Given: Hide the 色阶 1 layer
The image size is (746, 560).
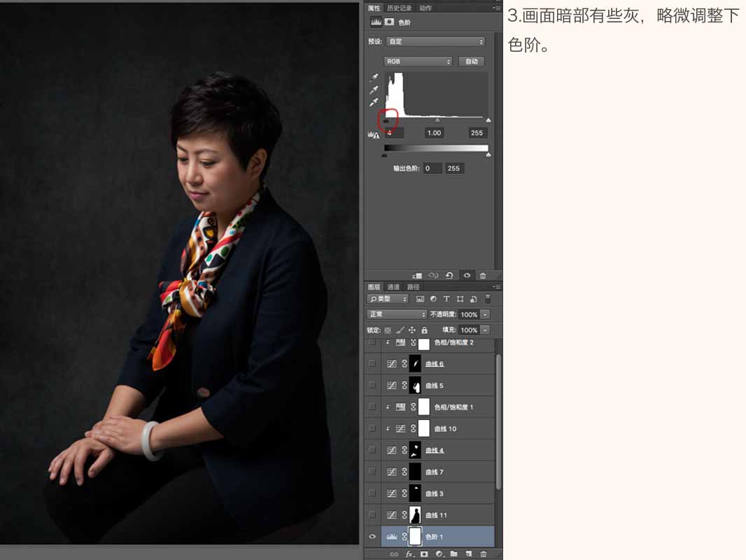Looking at the screenshot, I should point(372,537).
